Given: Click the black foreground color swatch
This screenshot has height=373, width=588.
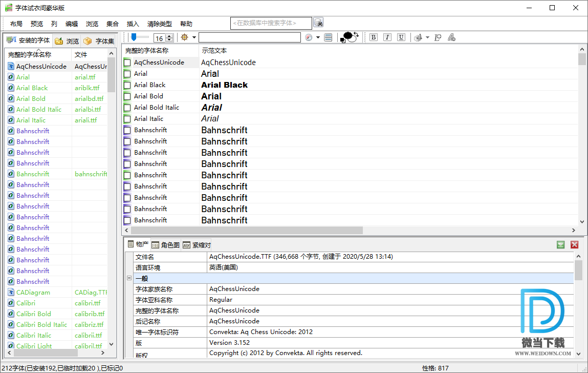Looking at the screenshot, I should [x=347, y=36].
